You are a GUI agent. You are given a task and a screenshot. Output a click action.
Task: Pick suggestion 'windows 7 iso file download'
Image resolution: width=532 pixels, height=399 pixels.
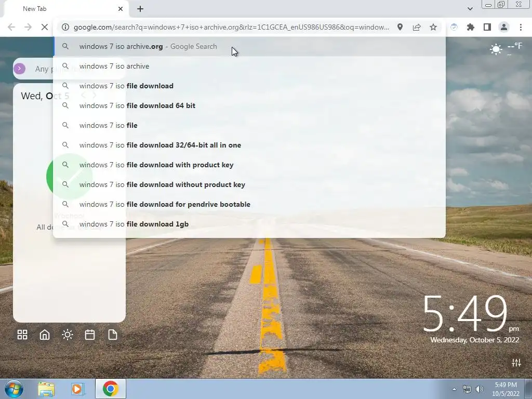point(249,86)
